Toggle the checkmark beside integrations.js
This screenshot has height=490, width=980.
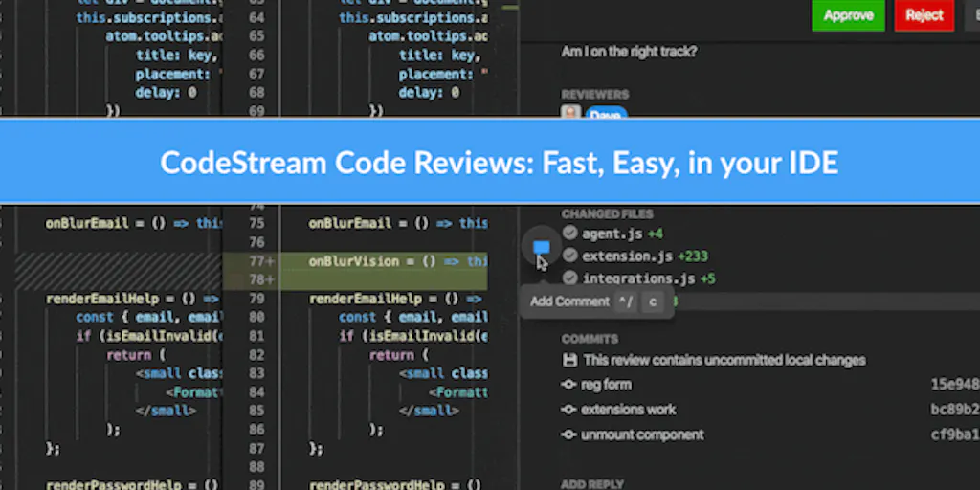point(569,278)
